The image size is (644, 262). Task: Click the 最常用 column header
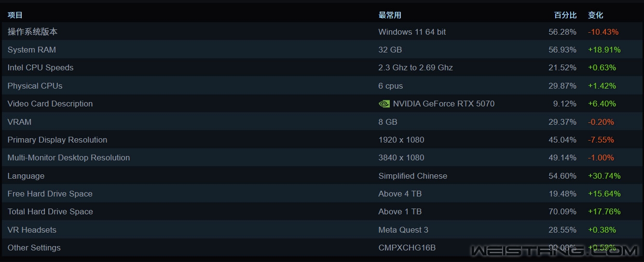point(390,15)
